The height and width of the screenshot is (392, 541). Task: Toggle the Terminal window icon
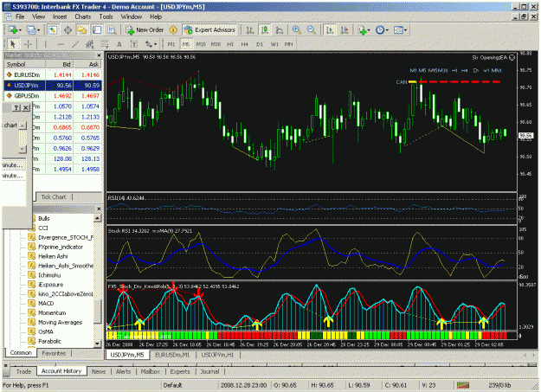pos(97,30)
